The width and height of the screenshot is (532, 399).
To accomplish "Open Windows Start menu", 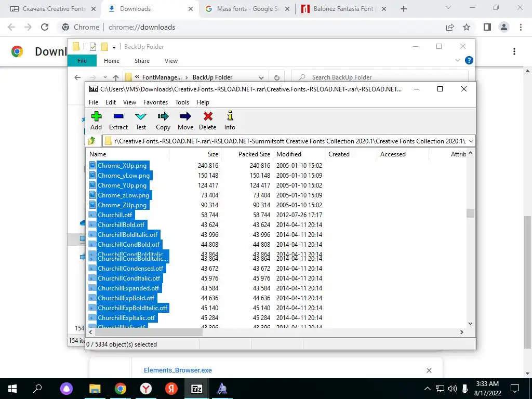I will pos(12,389).
